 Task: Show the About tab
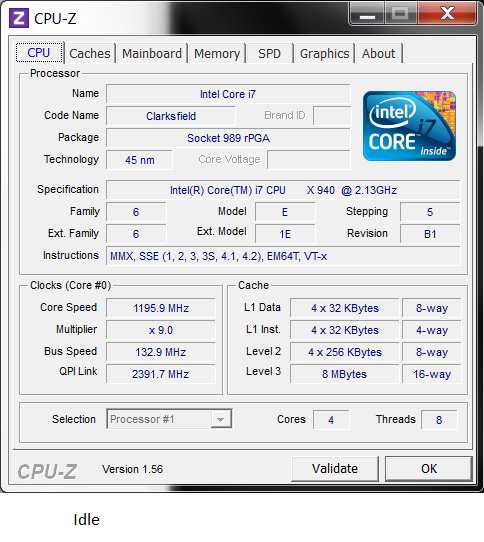379,54
